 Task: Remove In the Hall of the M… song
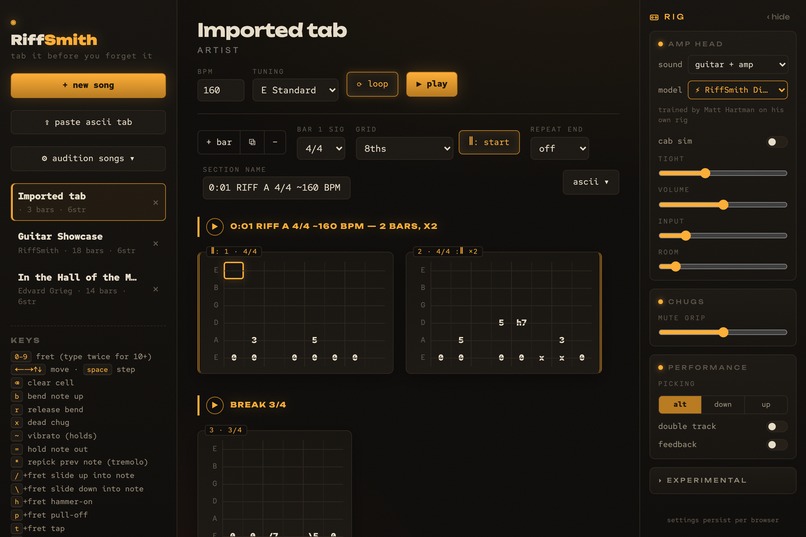coord(156,289)
